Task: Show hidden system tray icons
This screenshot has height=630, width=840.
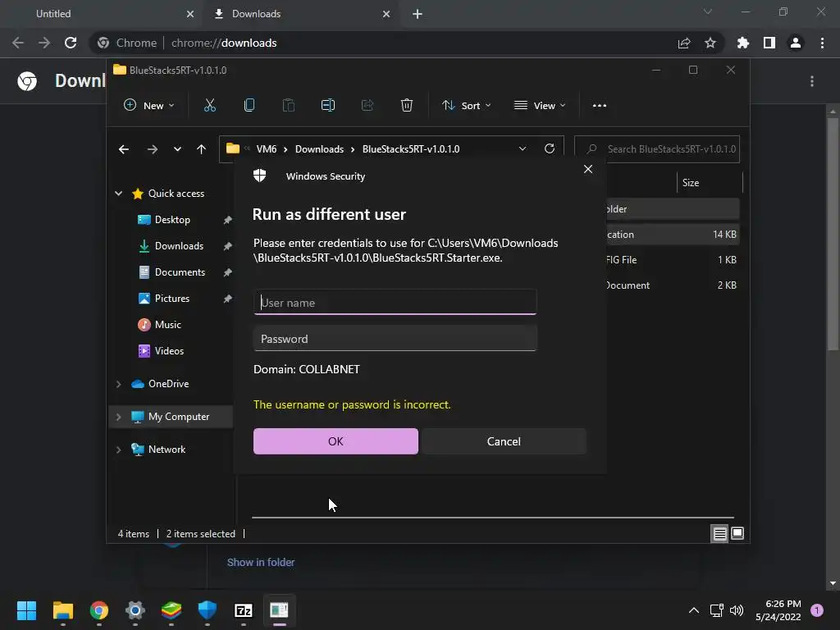Action: pyautogui.click(x=694, y=610)
